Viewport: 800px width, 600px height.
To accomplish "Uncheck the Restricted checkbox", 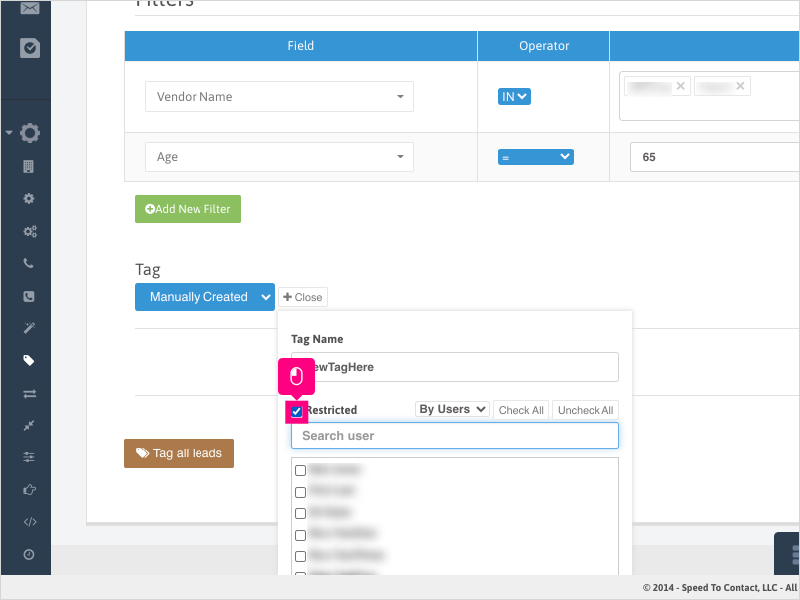I will 296,411.
